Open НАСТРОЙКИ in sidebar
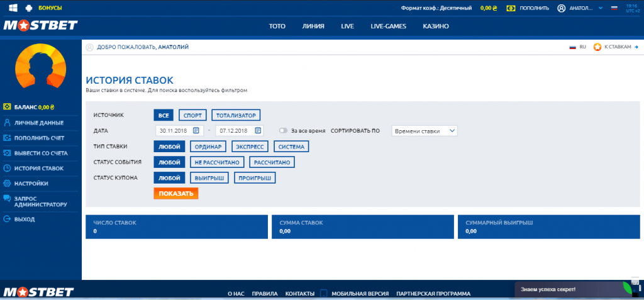Image resolution: width=644 pixels, height=300 pixels. click(31, 183)
